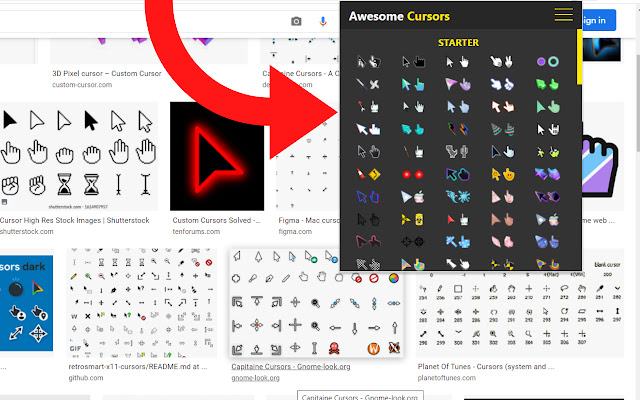Open Awesome Cursors hamburger menu

click(x=564, y=14)
